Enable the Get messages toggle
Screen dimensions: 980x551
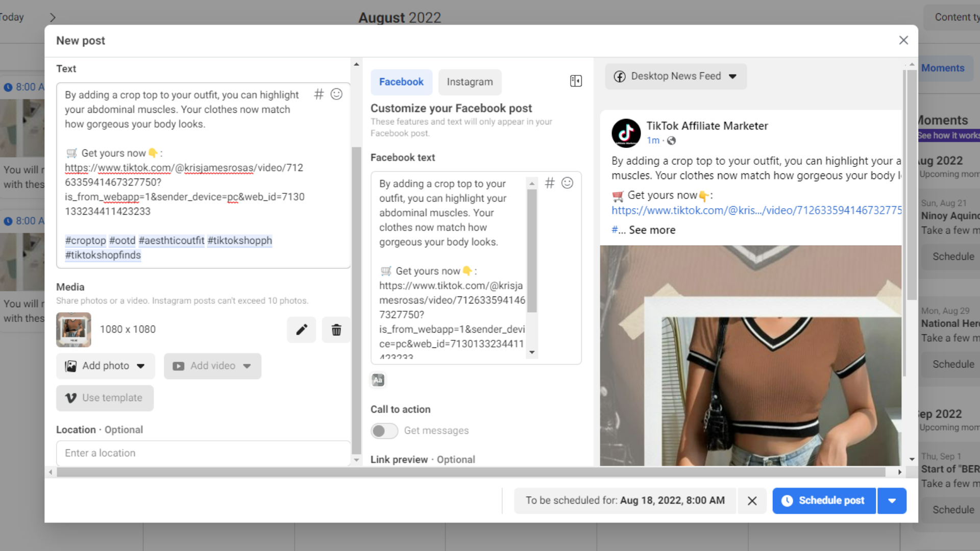point(384,431)
